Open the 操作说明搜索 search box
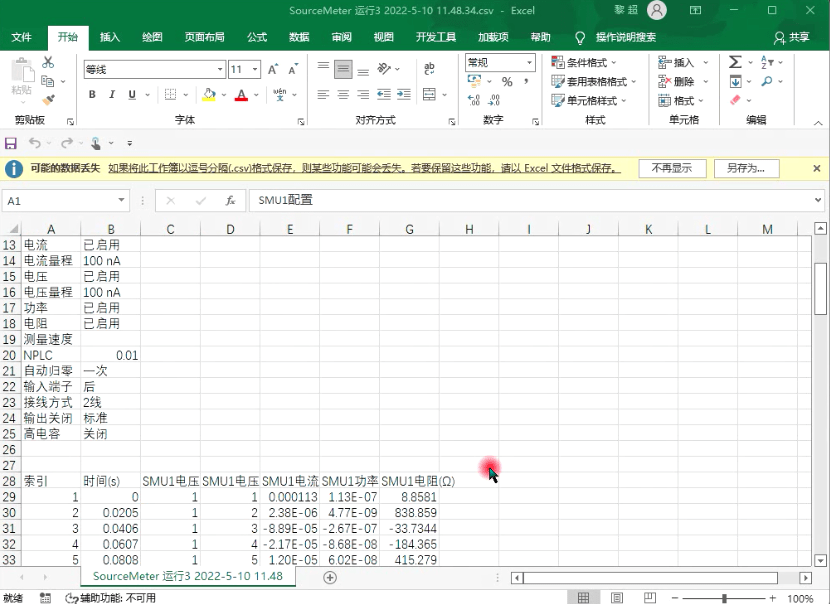This screenshot has height=604, width=830. [626, 37]
